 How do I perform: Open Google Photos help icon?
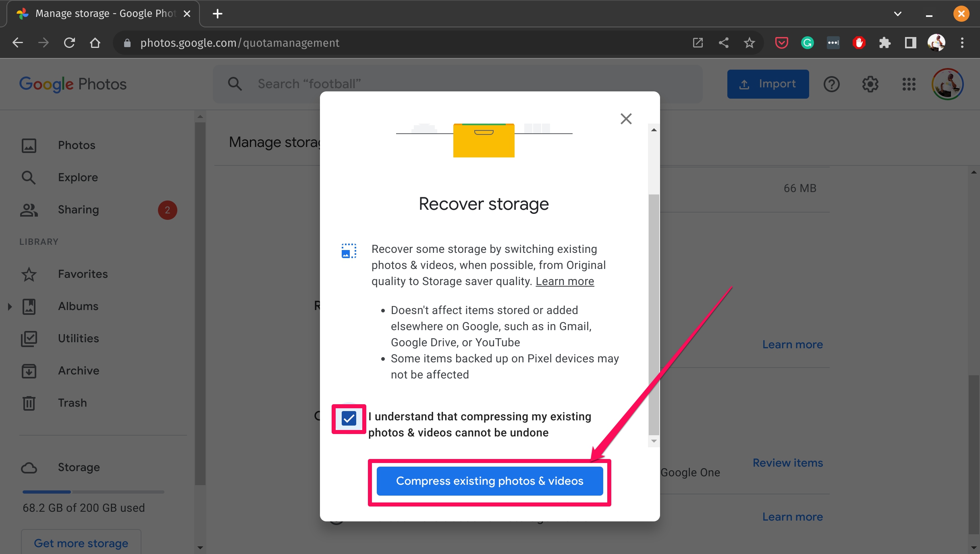point(831,84)
